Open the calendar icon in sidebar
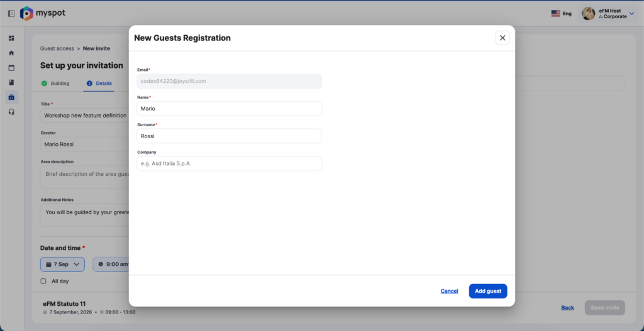Screen dimensions: 644x331 11,68
